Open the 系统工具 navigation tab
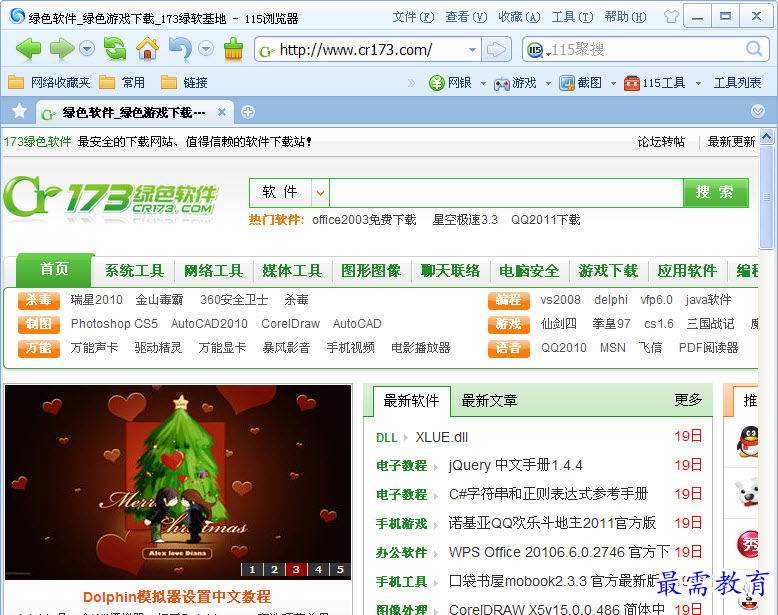 pyautogui.click(x=134, y=271)
